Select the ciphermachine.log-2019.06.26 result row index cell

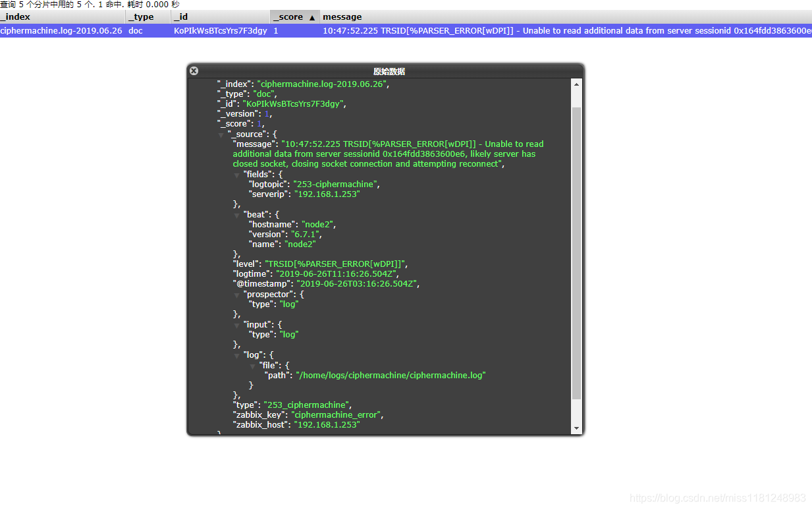coord(61,30)
